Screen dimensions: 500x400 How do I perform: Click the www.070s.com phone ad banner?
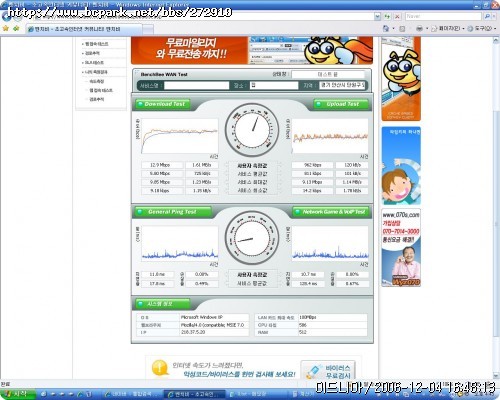tap(401, 248)
